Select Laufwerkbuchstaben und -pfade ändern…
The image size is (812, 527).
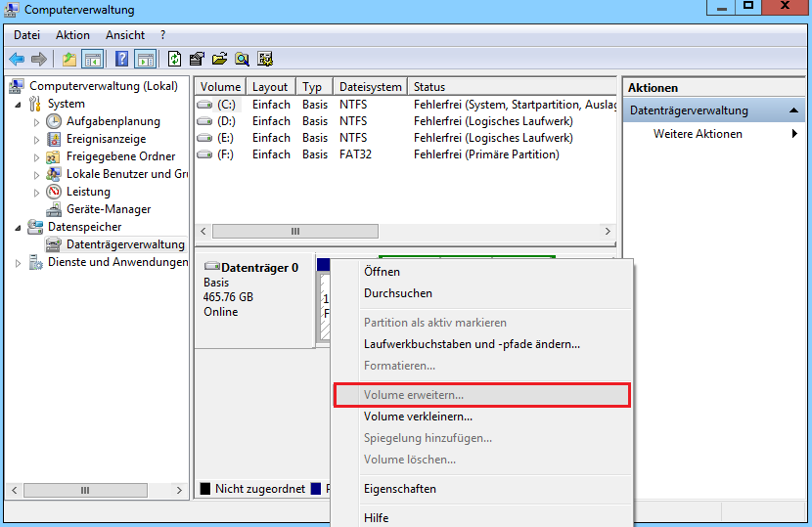point(481,344)
